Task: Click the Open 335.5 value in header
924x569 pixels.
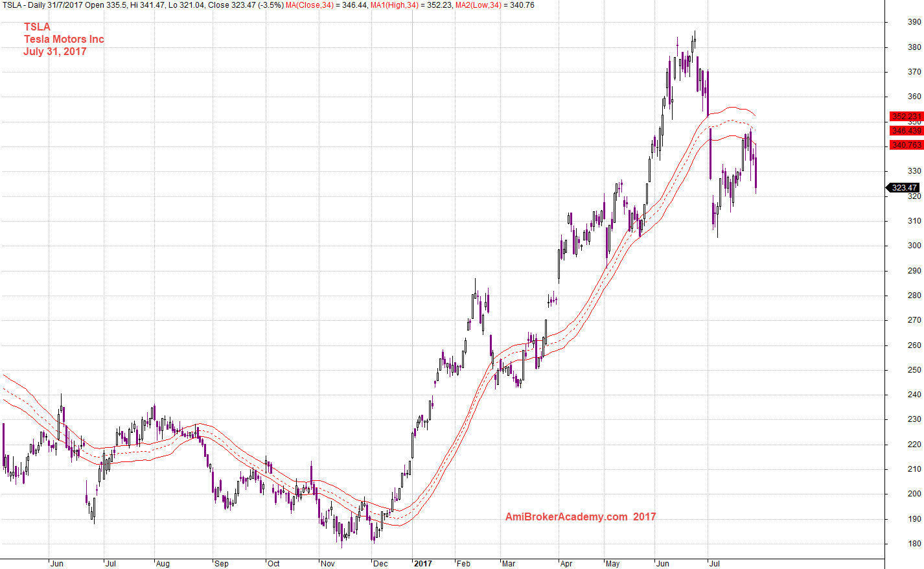Action: point(105,5)
